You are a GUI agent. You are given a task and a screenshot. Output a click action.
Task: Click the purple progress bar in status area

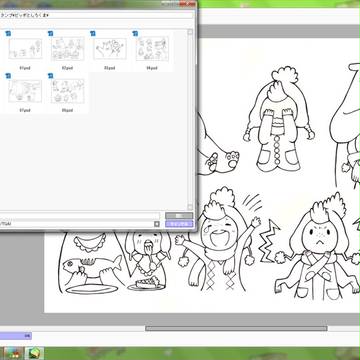[16, 336]
